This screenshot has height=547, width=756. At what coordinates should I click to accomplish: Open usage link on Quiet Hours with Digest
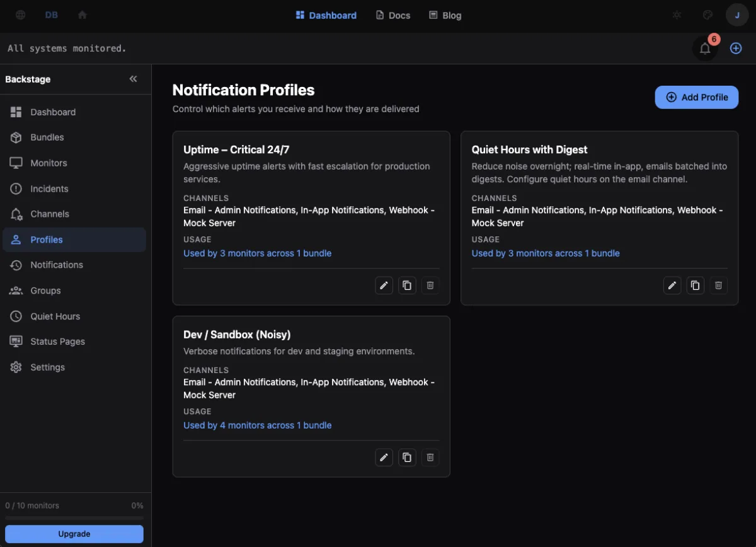546,253
